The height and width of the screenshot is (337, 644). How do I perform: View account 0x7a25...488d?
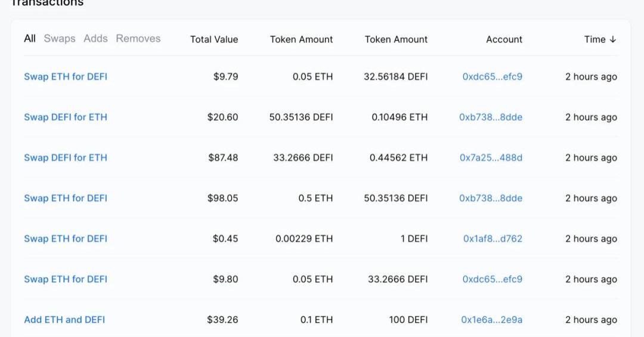point(491,158)
